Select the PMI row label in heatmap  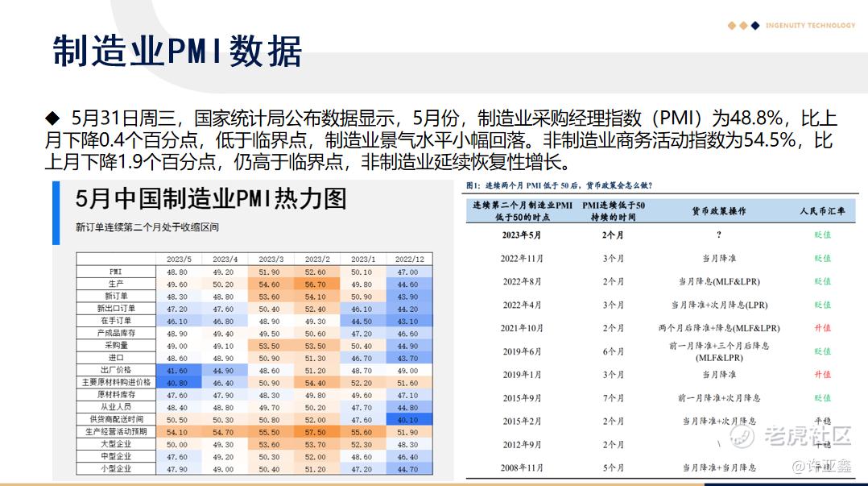click(116, 272)
